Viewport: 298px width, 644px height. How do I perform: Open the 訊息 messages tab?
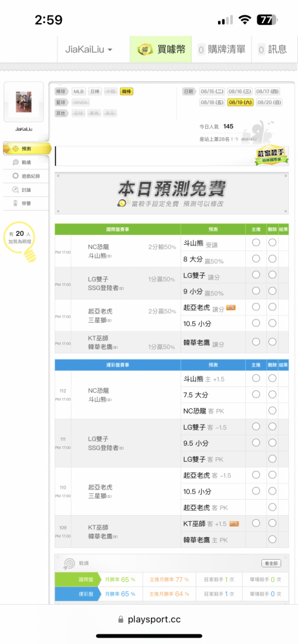[273, 50]
